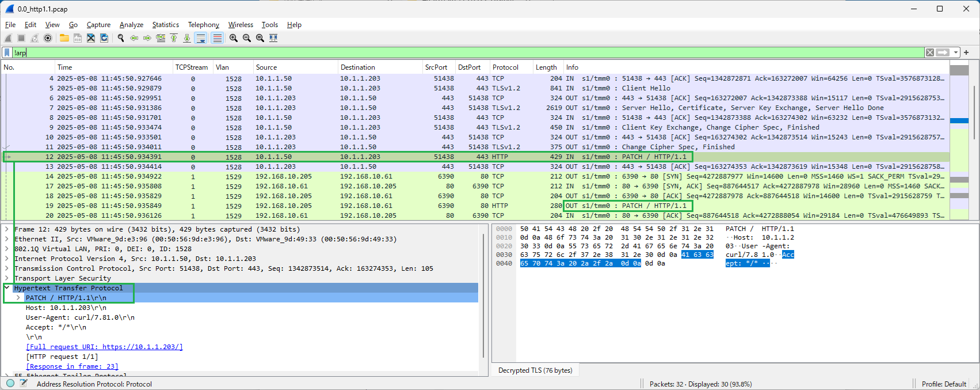Expand Transmission Control Protocol details
The height and width of the screenshot is (390, 980).
click(7, 268)
